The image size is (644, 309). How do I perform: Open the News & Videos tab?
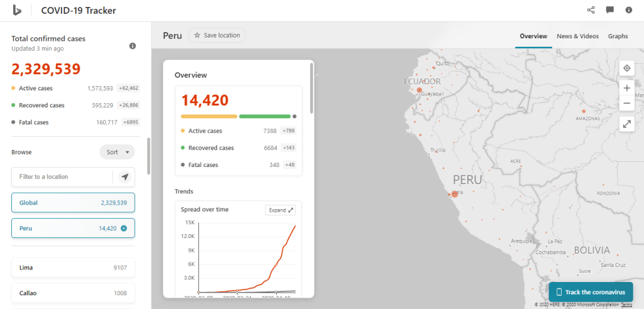[x=577, y=36]
